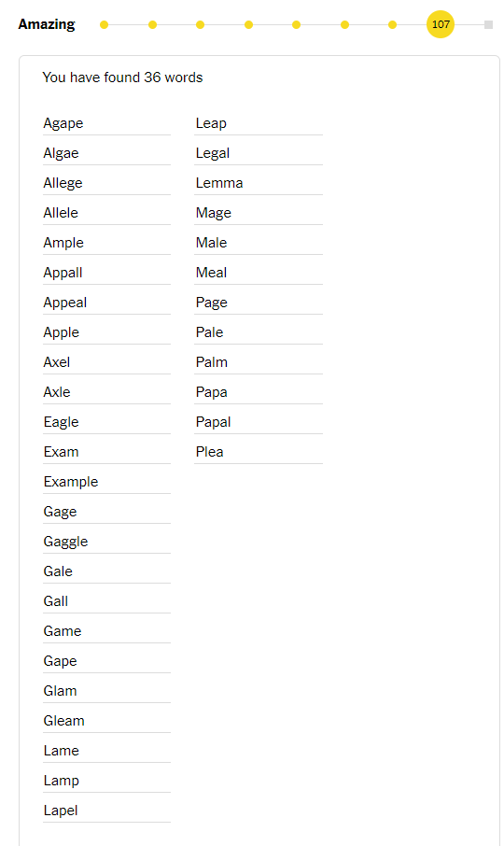Click the word Lemma
The width and height of the screenshot is (504, 846).
[218, 183]
